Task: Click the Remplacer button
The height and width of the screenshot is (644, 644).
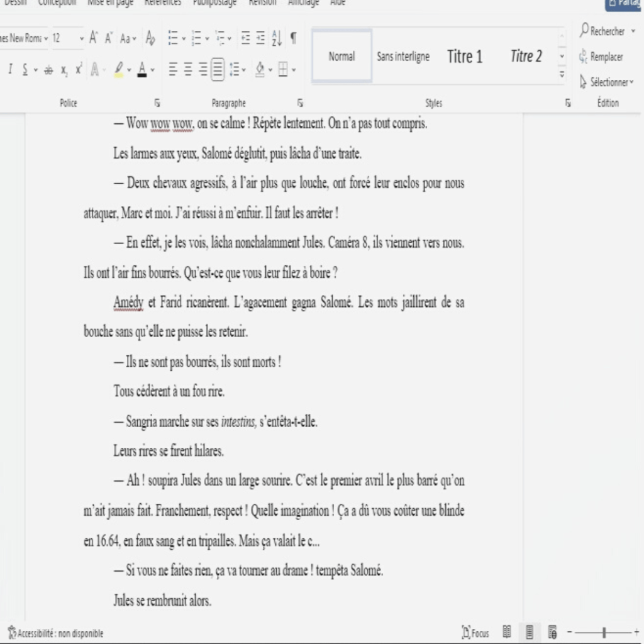Action: [x=601, y=57]
